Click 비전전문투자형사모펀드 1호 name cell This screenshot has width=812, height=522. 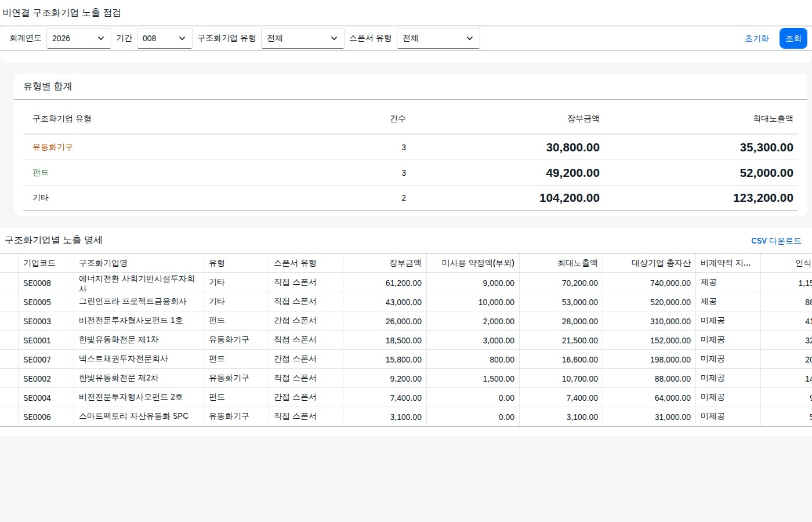click(x=139, y=321)
